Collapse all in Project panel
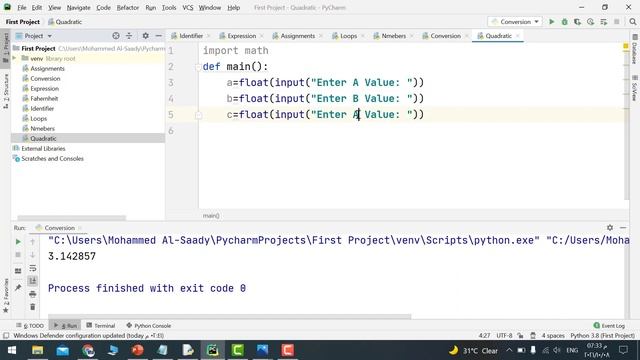 (129, 36)
